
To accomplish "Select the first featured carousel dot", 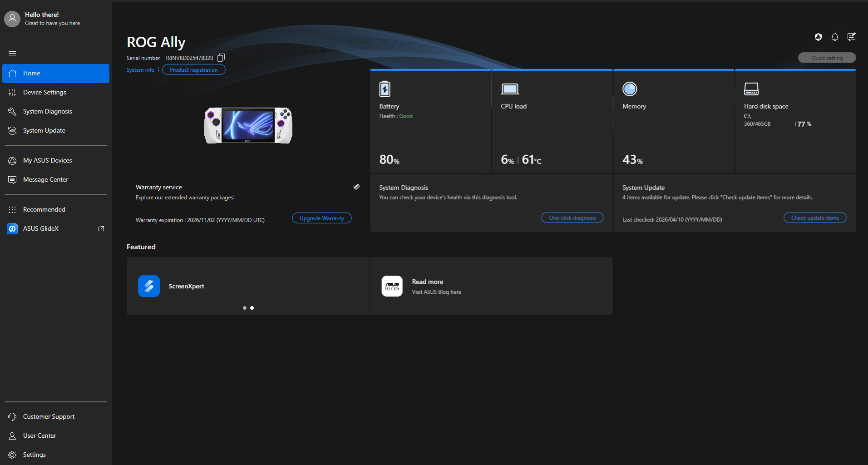I will click(x=245, y=308).
